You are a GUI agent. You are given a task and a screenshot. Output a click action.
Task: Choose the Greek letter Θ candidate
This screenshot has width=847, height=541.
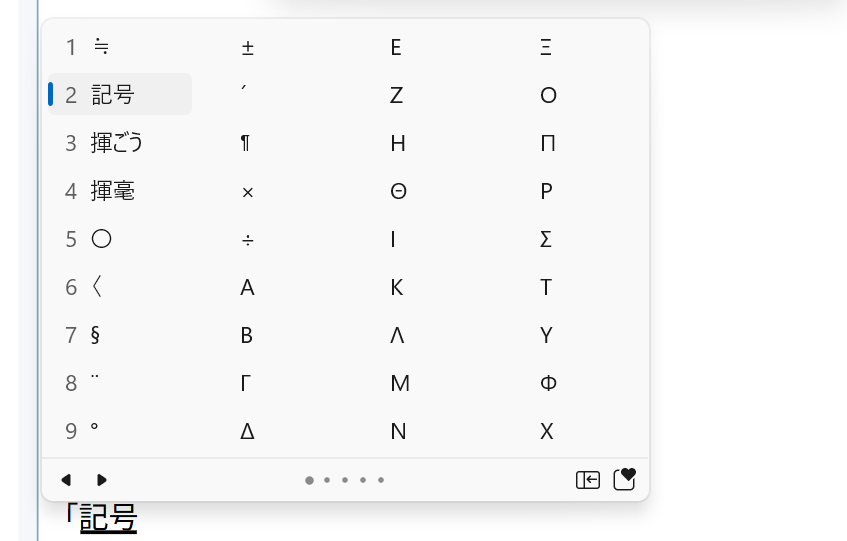[398, 191]
